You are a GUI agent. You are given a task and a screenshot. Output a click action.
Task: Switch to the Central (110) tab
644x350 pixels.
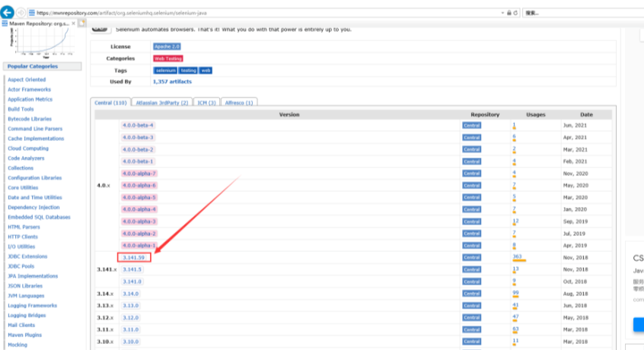(110, 103)
